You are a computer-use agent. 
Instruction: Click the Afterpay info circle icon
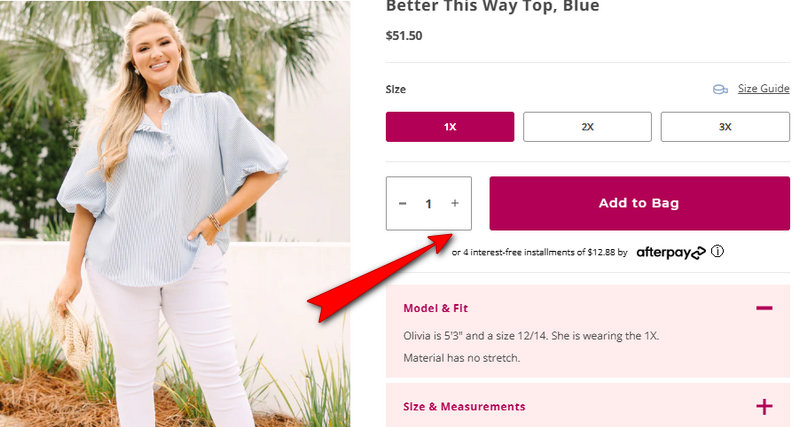(x=717, y=252)
